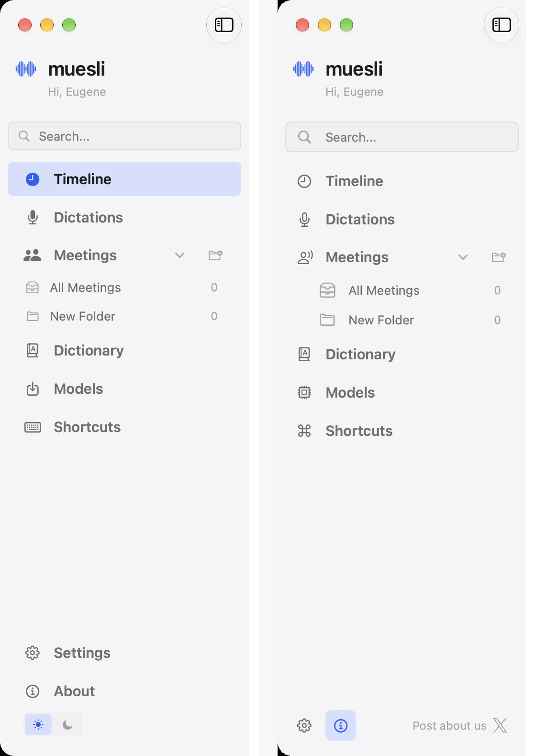Image resolution: width=536 pixels, height=756 pixels.
Task: Focus the Search field in right window
Action: point(402,137)
